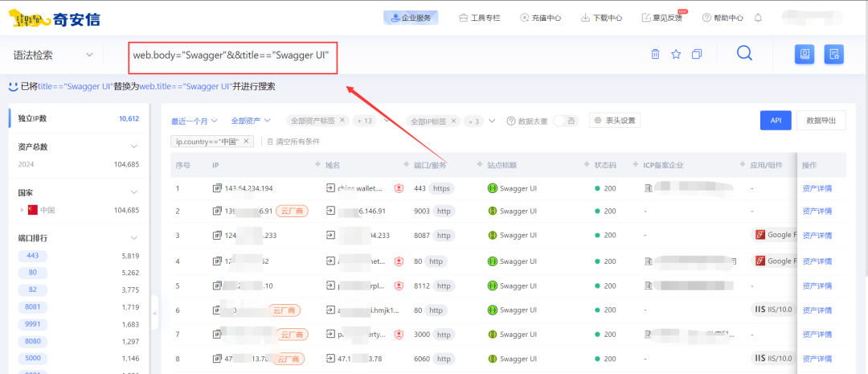Open 充值中心 menu
Image resolution: width=868 pixels, height=374 pixels.
pos(541,18)
